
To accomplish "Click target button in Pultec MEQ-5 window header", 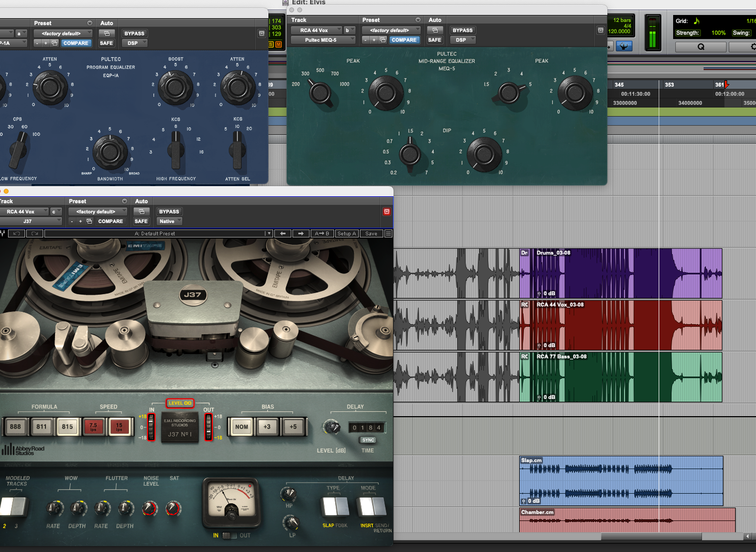I will pyautogui.click(x=600, y=30).
